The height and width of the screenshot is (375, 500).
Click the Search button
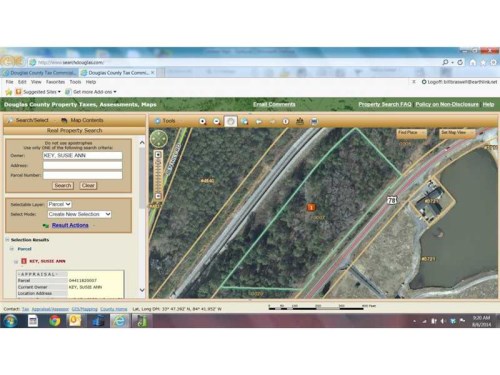click(x=63, y=185)
